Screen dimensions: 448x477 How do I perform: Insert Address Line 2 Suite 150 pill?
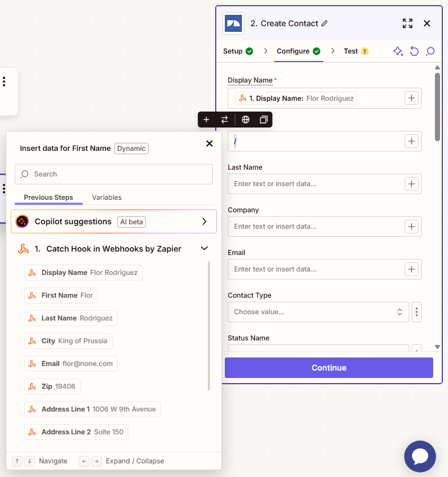click(x=76, y=432)
